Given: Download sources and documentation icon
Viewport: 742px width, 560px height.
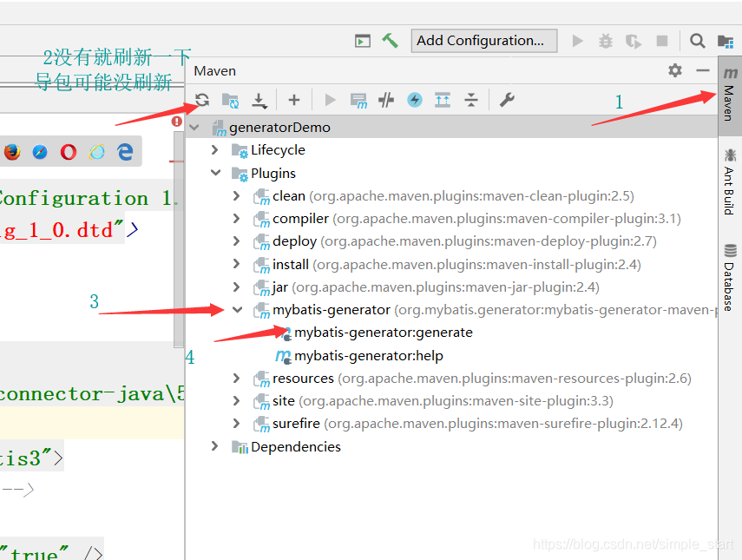Looking at the screenshot, I should [x=259, y=100].
